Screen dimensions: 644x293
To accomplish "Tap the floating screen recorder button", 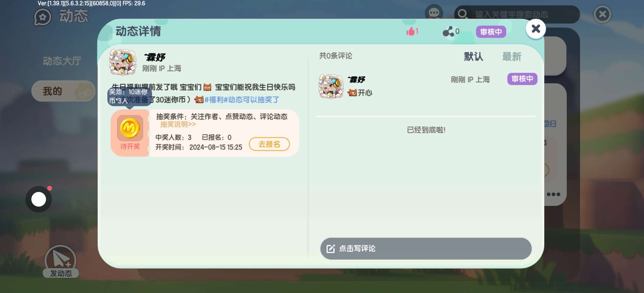I will pos(39,199).
